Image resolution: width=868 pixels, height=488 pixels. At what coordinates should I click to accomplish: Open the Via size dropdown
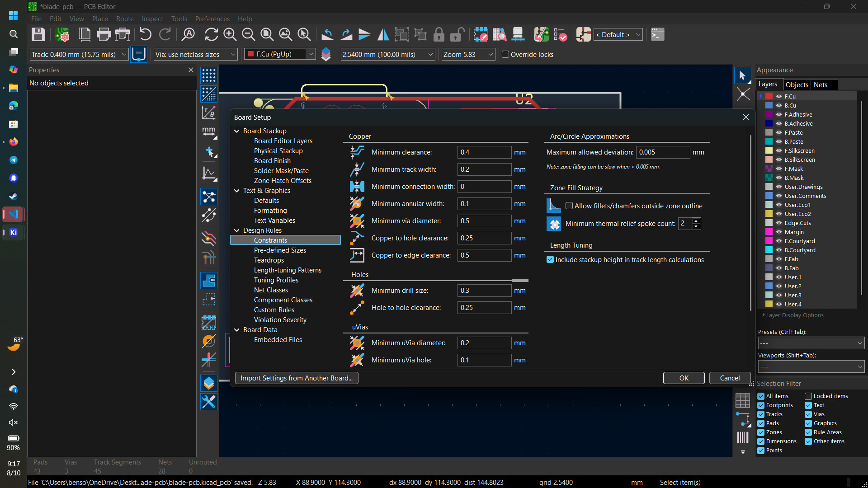pos(195,54)
